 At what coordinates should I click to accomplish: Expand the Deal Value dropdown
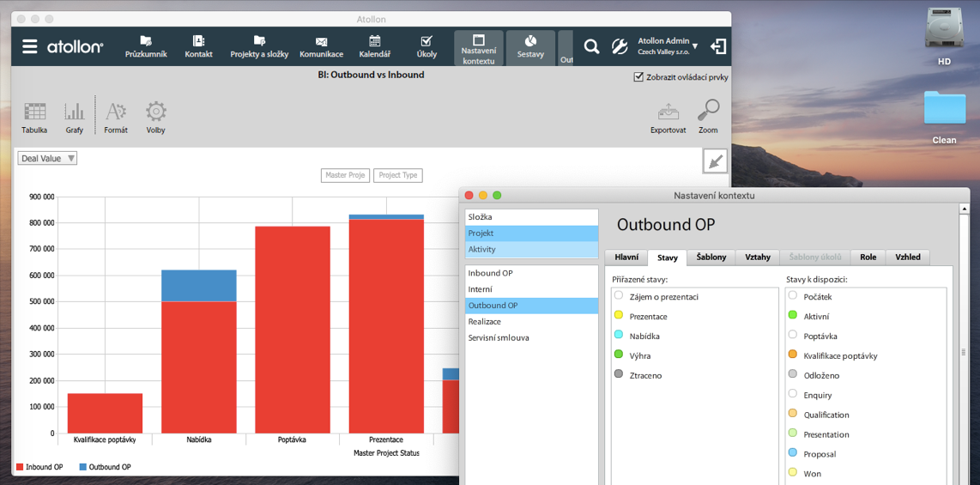click(x=48, y=158)
